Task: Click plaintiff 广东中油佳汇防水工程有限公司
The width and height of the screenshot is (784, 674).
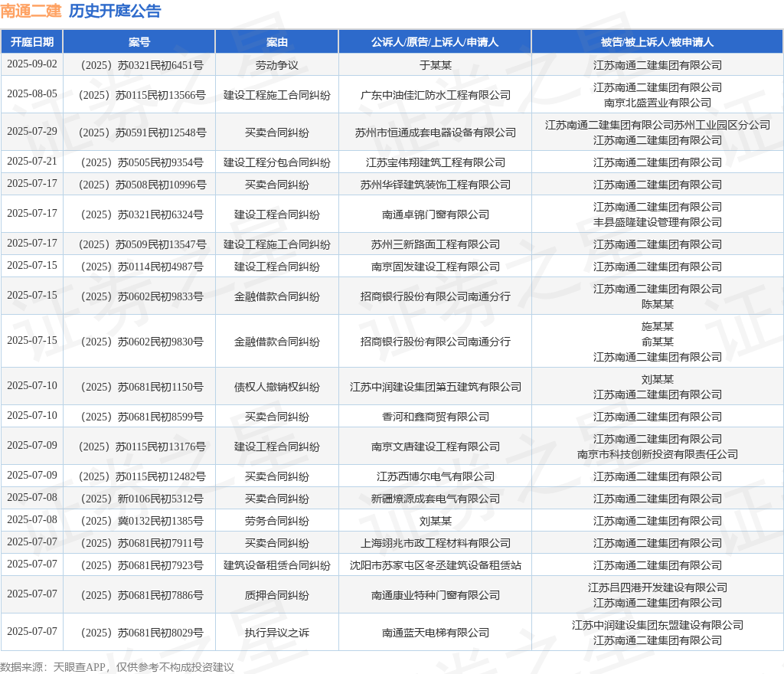Action: (435, 95)
